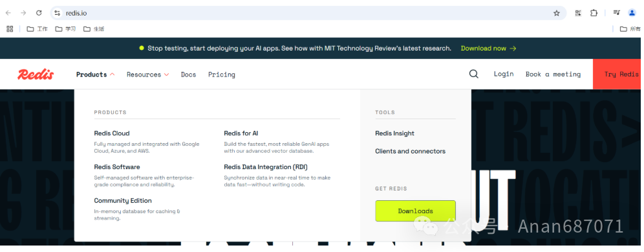Open the media control icon in toolbar
The width and height of the screenshot is (644, 252).
(x=616, y=13)
